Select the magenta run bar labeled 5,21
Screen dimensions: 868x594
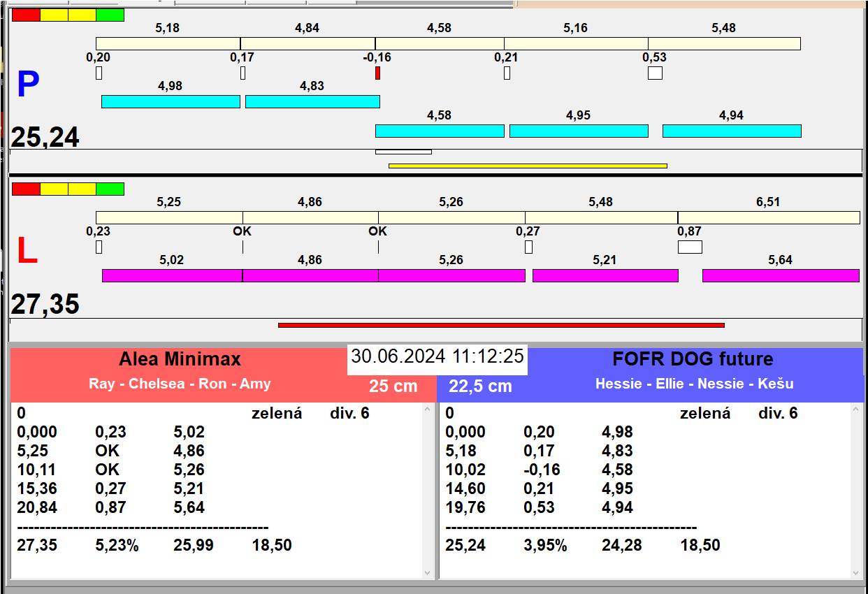(x=605, y=275)
